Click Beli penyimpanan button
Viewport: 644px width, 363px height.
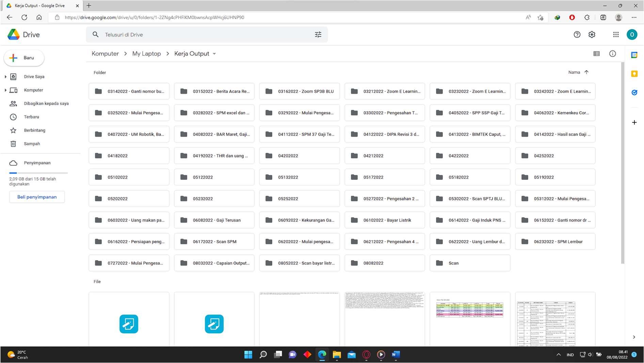pos(37,197)
